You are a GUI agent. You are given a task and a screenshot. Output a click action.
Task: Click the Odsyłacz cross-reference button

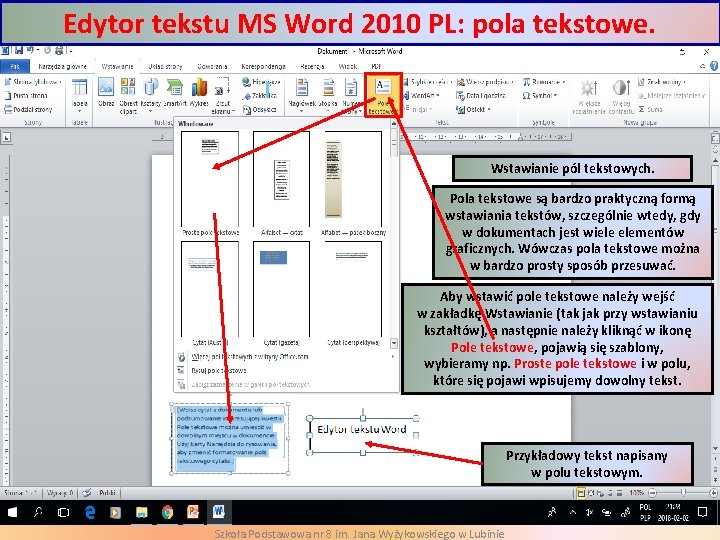pyautogui.click(x=259, y=109)
